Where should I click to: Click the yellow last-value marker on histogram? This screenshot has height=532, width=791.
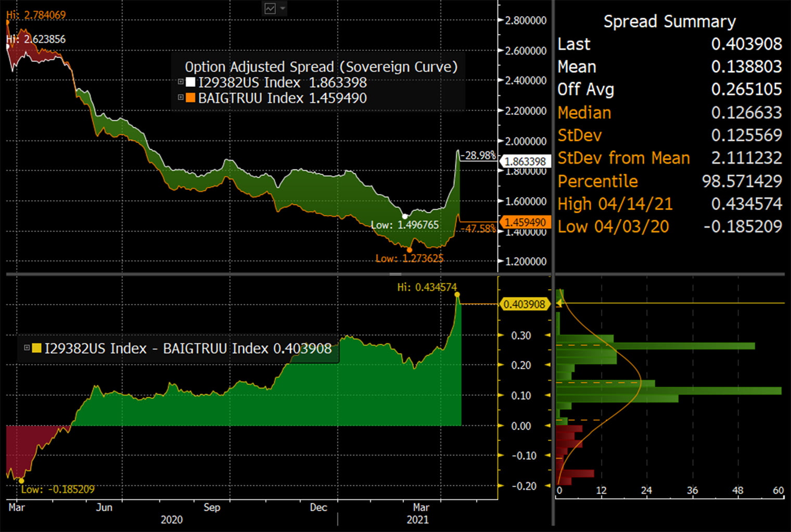[559, 303]
